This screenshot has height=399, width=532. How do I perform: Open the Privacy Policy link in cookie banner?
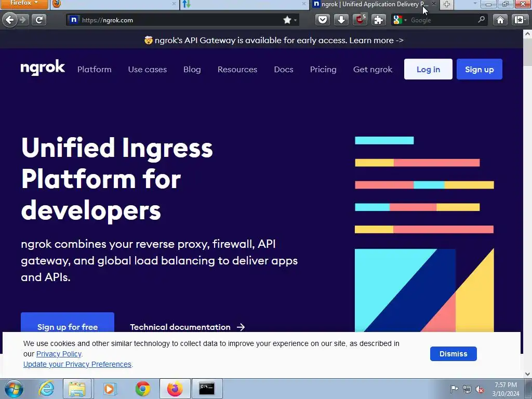click(x=59, y=354)
